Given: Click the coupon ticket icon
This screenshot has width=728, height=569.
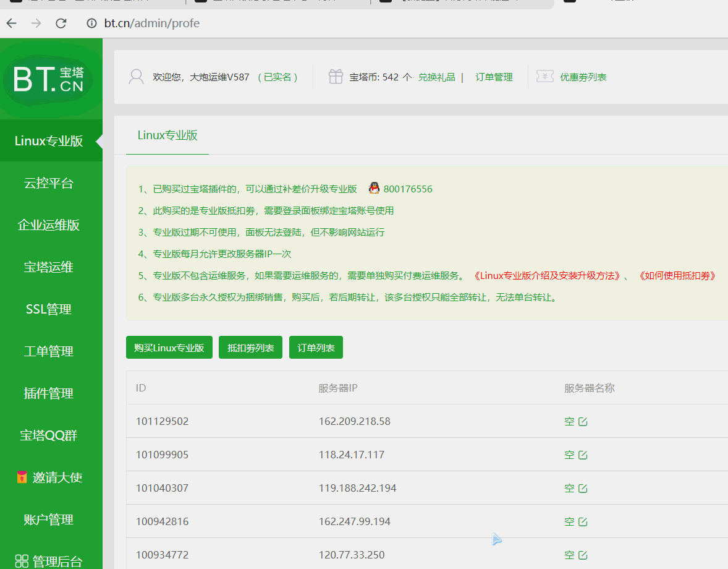Looking at the screenshot, I should click(x=545, y=76).
